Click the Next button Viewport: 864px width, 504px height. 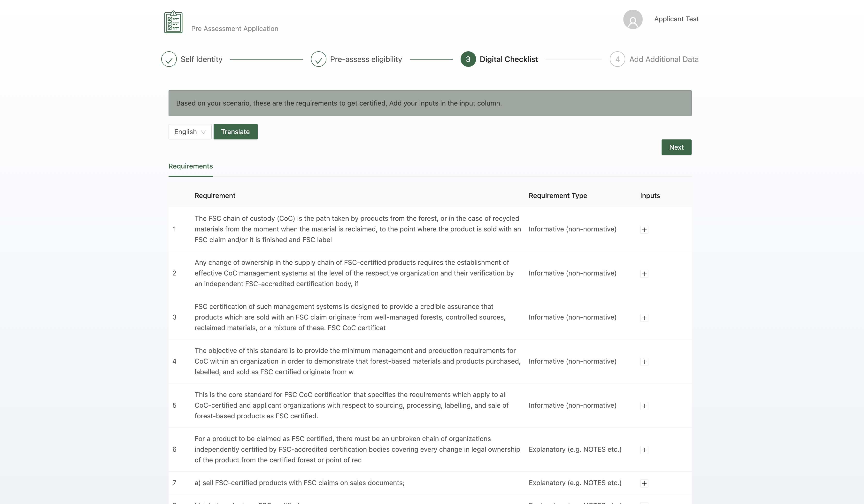[676, 147]
